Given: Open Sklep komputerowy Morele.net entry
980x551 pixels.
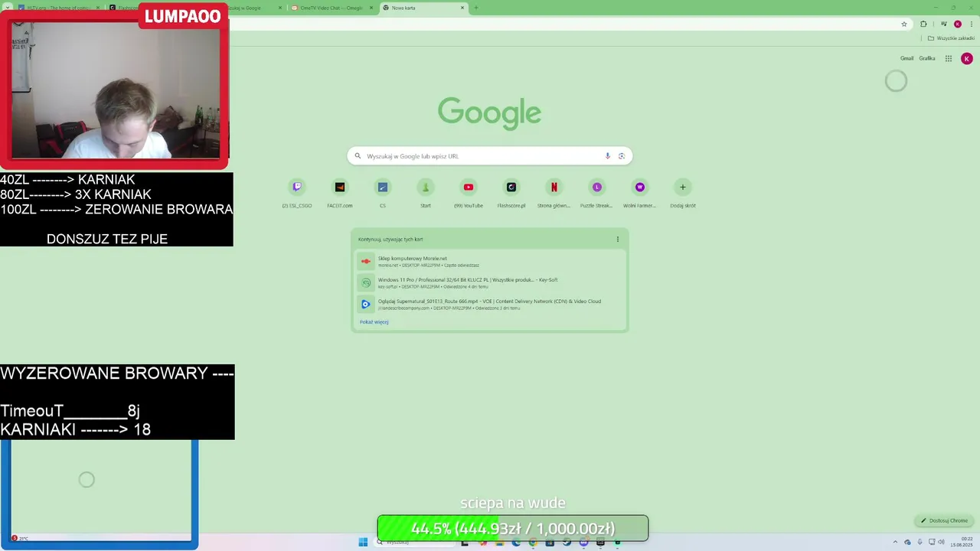Looking at the screenshot, I should [x=489, y=262].
